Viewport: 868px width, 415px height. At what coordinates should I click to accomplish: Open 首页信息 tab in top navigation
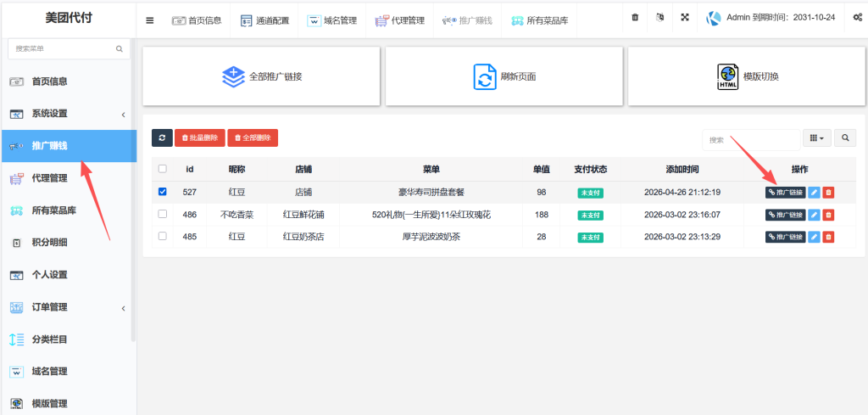tap(197, 20)
